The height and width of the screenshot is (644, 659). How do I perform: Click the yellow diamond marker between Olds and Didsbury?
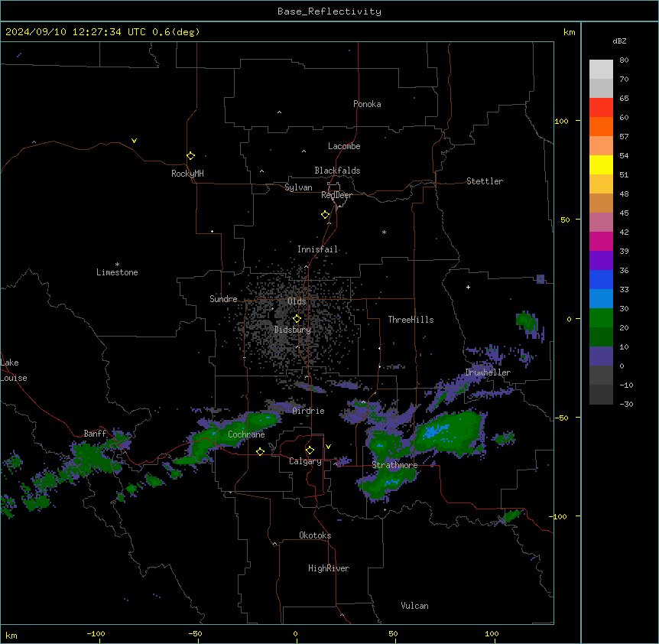coord(297,319)
